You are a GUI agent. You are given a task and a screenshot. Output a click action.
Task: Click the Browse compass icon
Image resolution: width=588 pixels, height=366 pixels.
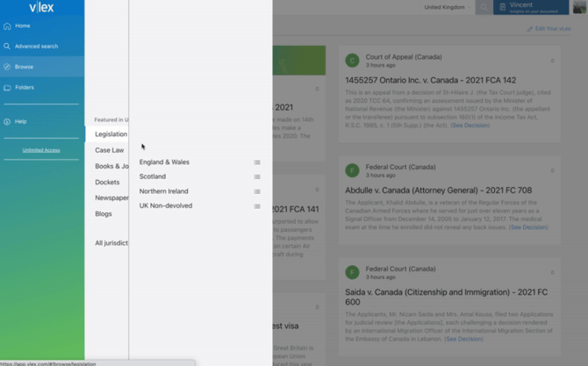coord(7,67)
